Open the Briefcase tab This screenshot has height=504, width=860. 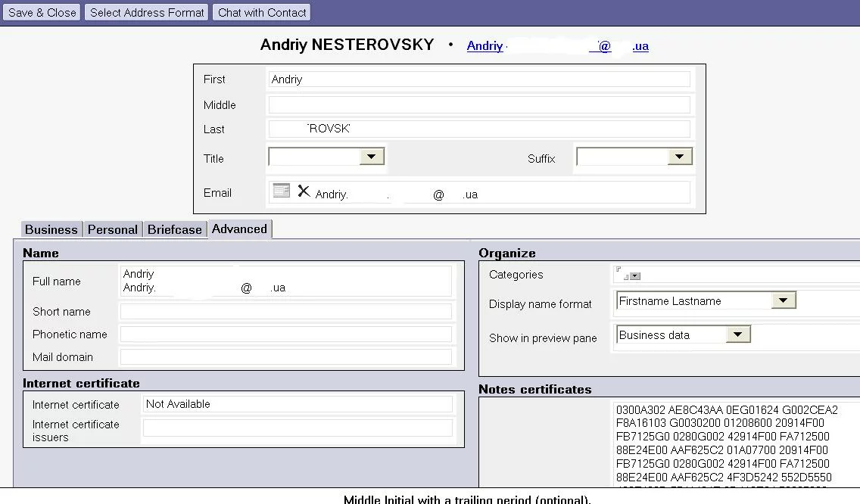pyautogui.click(x=175, y=229)
